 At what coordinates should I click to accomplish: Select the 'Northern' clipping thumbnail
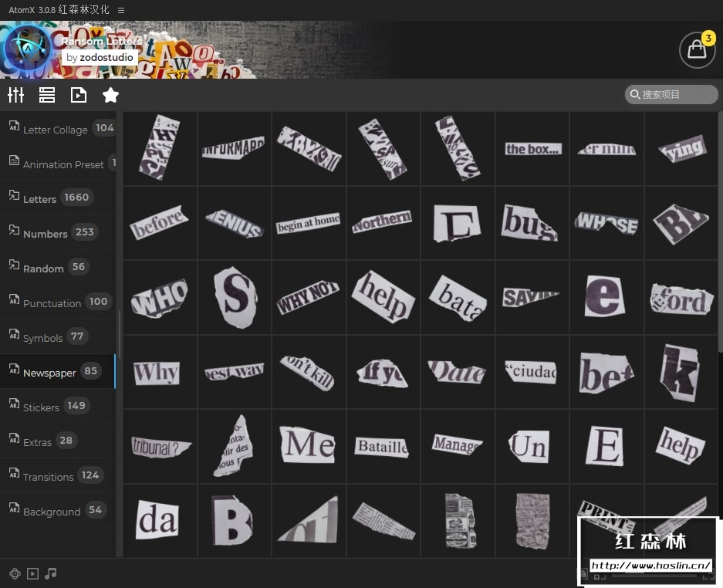[x=383, y=223]
